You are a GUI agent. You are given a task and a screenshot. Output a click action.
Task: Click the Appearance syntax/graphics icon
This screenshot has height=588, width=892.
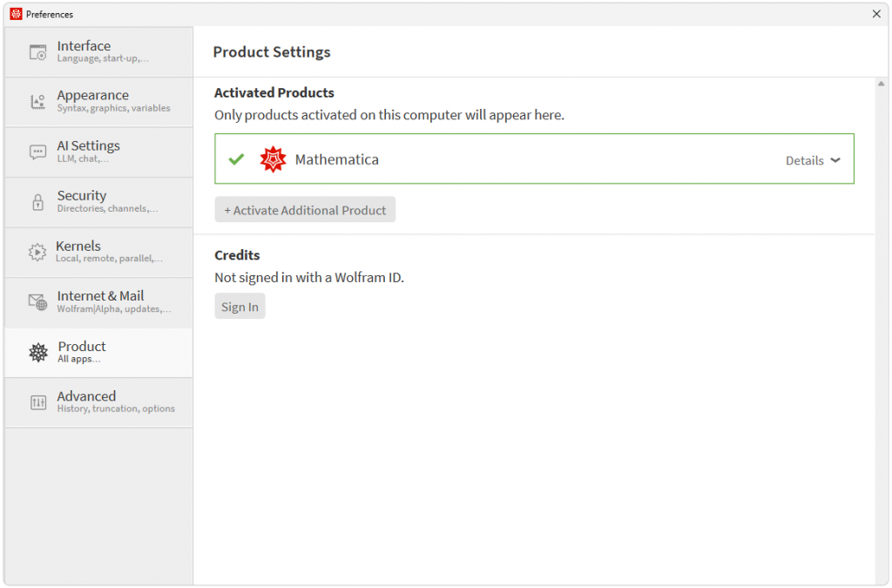coord(37,100)
